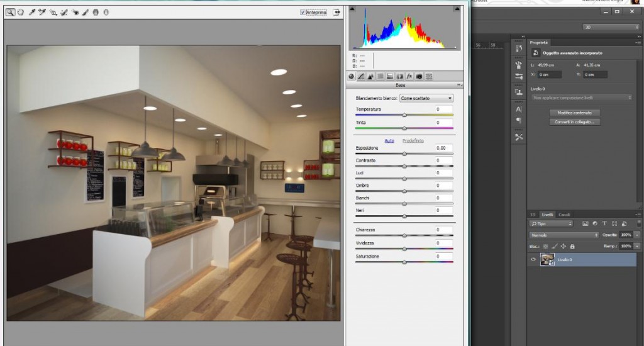Open the Bilanciamento bianco dropdown
644x346 pixels.
(426, 98)
